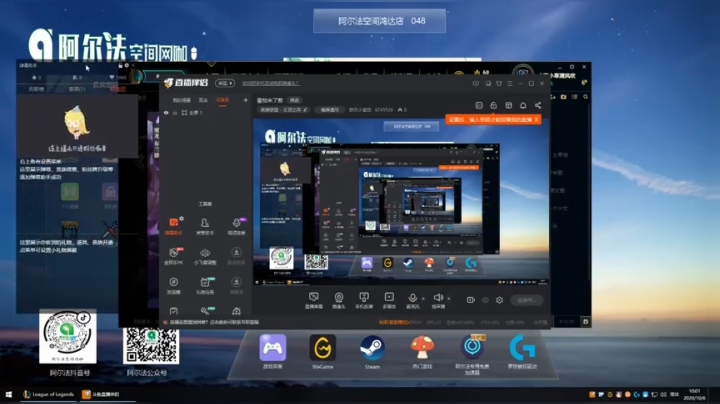Click the 阿尔法公众号 QR code on desktop
Viewport: 720px width, 404px height.
tap(151, 345)
